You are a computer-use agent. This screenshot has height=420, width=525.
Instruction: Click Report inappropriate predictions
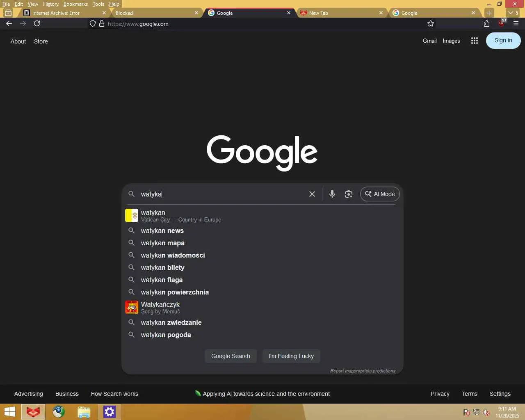(x=363, y=371)
